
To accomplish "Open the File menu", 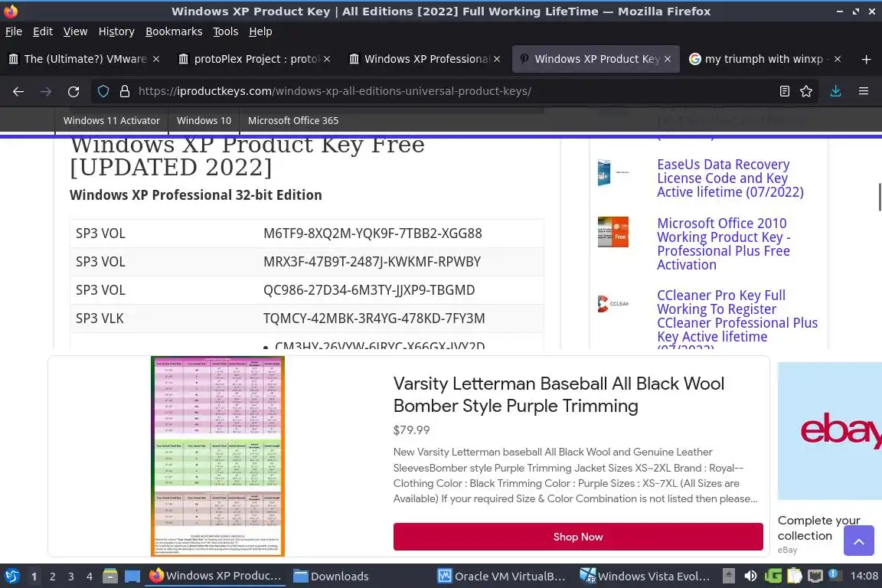I will pyautogui.click(x=14, y=31).
